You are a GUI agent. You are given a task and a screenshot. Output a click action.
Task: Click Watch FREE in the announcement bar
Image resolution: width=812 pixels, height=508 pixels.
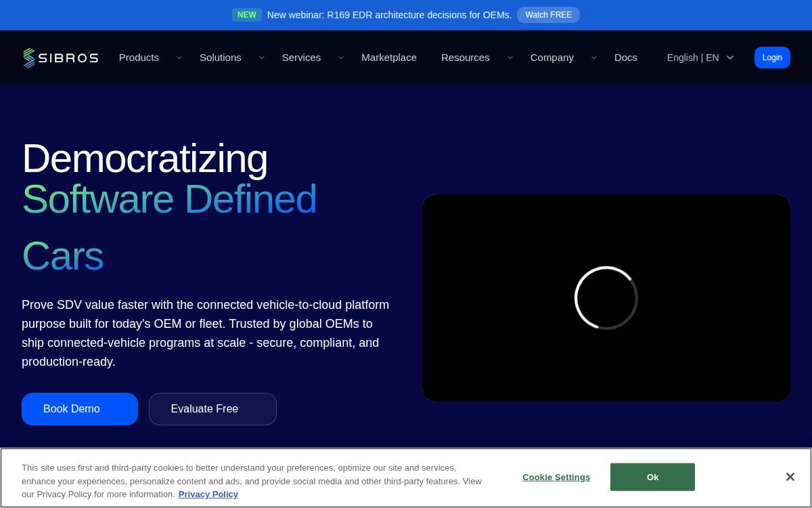(549, 15)
